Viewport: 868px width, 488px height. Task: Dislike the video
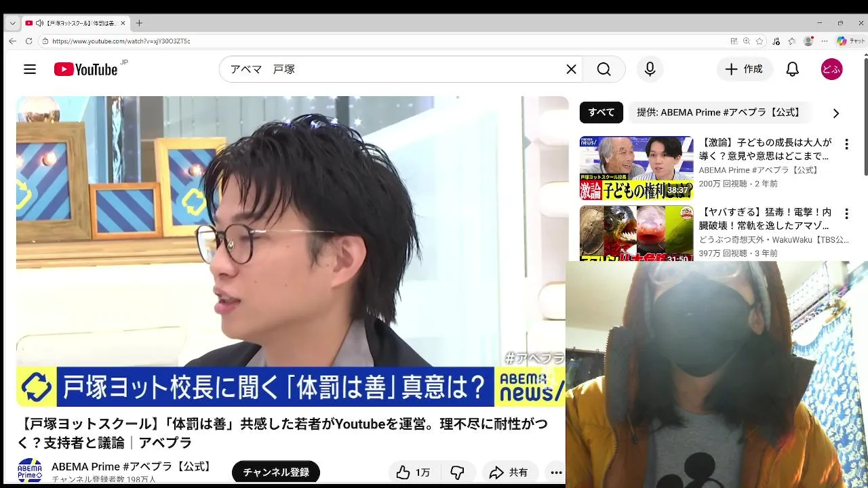click(x=458, y=472)
